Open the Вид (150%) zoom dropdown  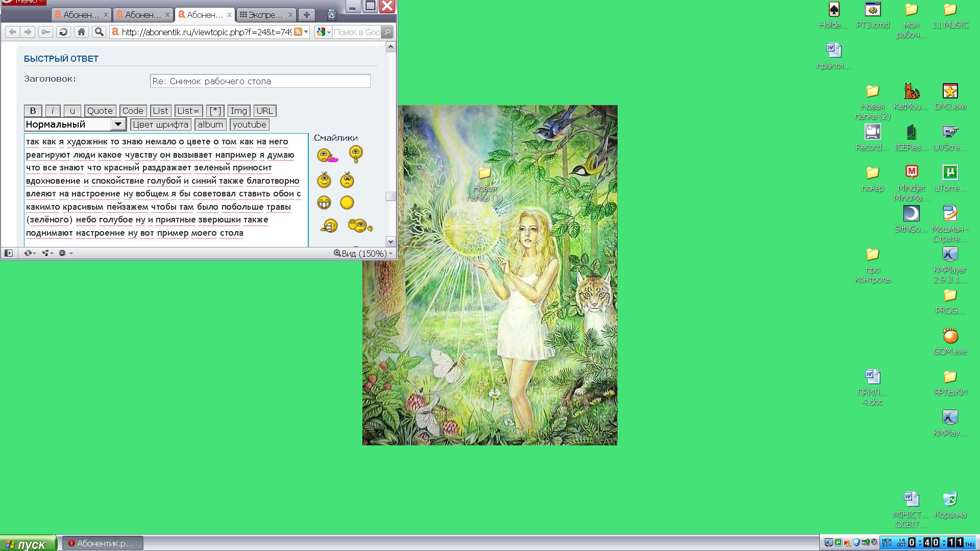pos(363,254)
